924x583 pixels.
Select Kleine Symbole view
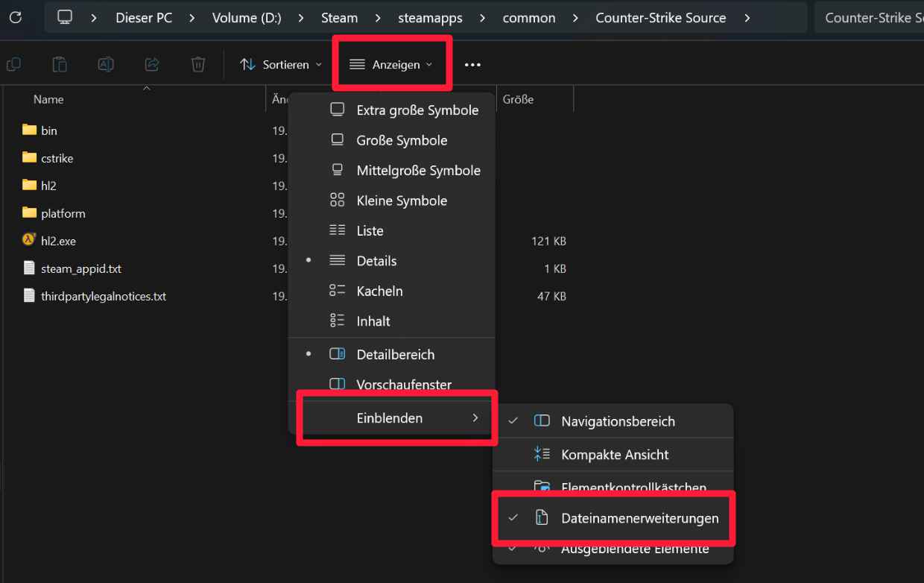(392, 201)
